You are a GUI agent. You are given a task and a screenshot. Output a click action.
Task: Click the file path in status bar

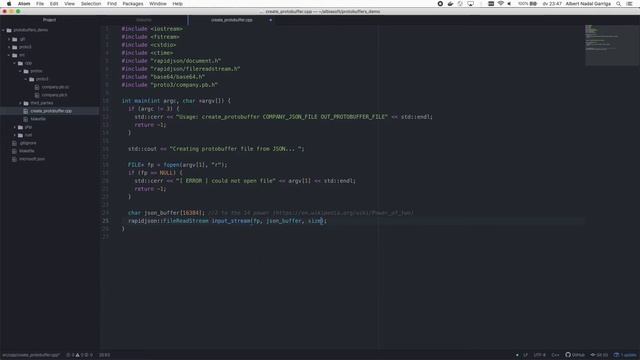tap(31, 355)
